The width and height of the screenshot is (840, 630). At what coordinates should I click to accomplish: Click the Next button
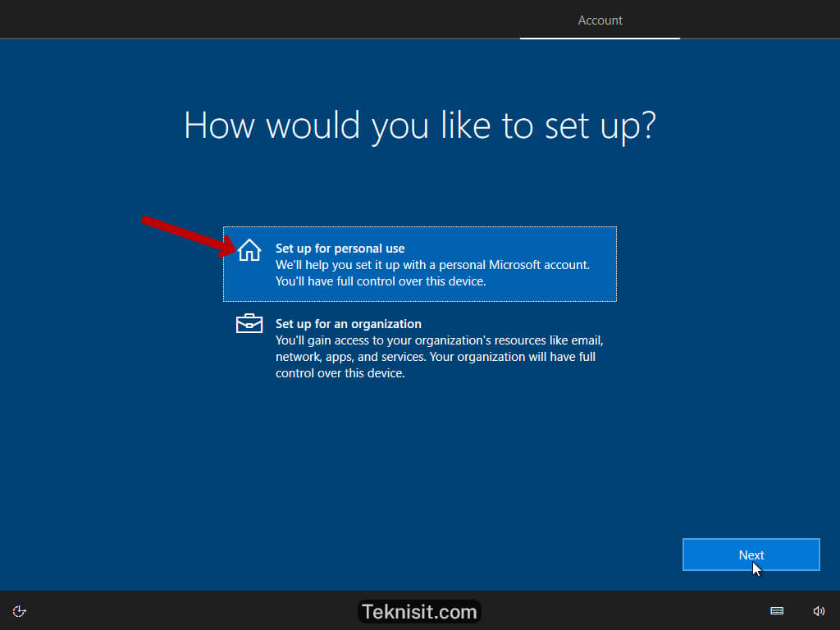point(751,555)
